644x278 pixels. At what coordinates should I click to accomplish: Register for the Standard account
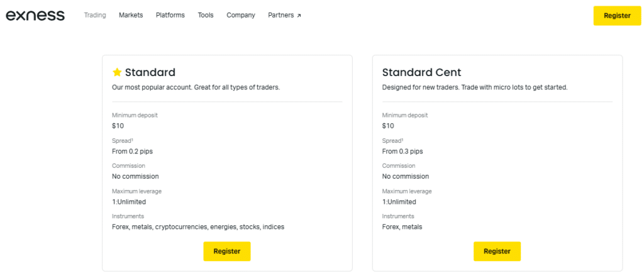click(x=226, y=252)
